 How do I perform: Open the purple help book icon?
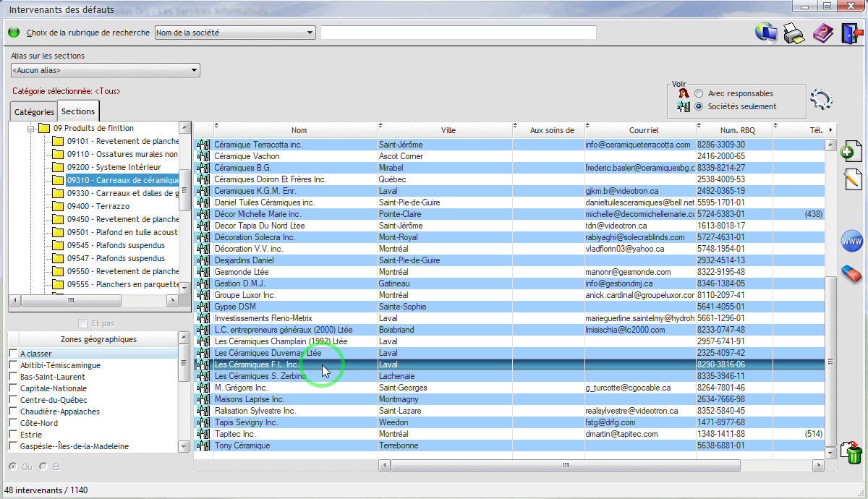[822, 33]
